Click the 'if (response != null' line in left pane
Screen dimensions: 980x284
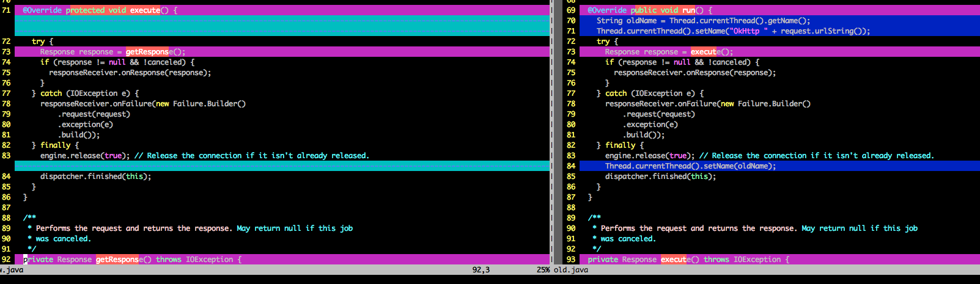pyautogui.click(x=117, y=62)
